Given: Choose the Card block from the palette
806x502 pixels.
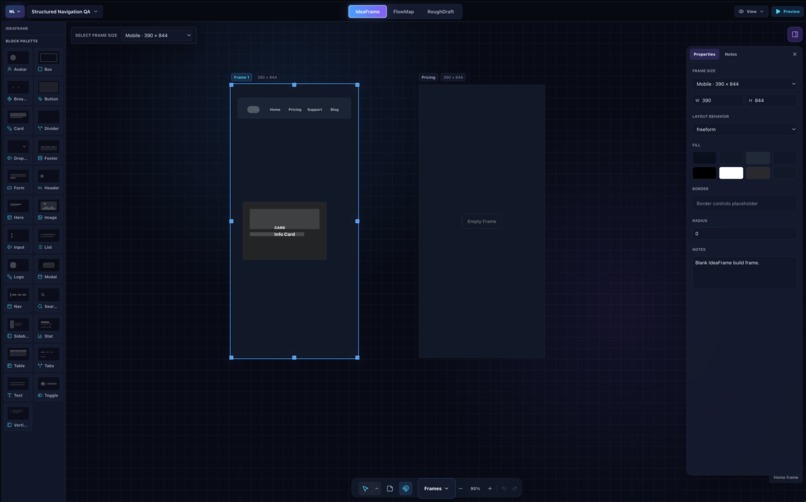Looking at the screenshot, I should (18, 121).
